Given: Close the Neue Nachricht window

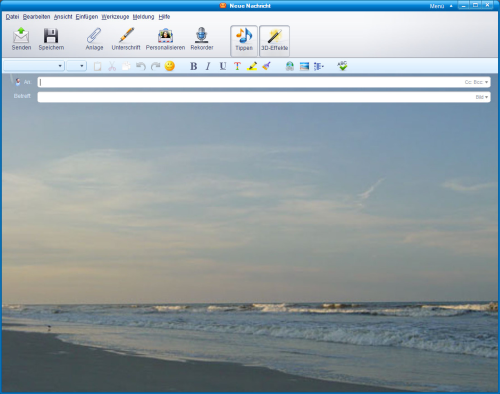Looking at the screenshot, I should click(x=487, y=5).
